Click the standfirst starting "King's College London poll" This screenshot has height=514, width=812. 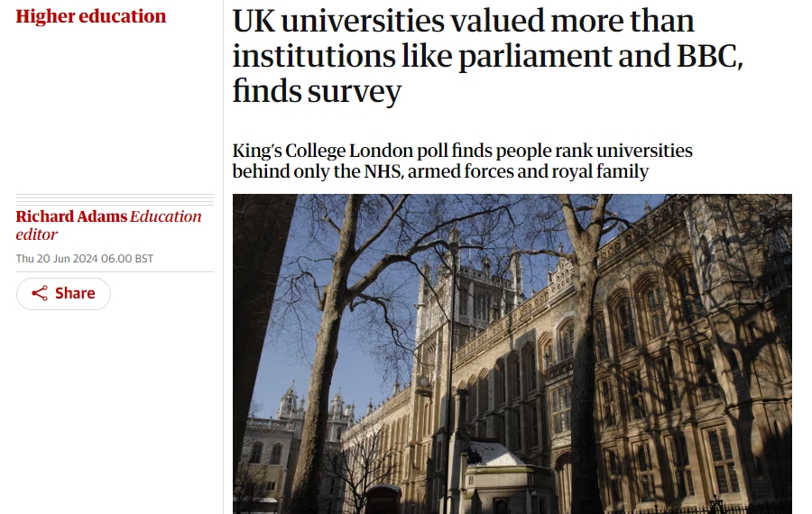click(462, 161)
